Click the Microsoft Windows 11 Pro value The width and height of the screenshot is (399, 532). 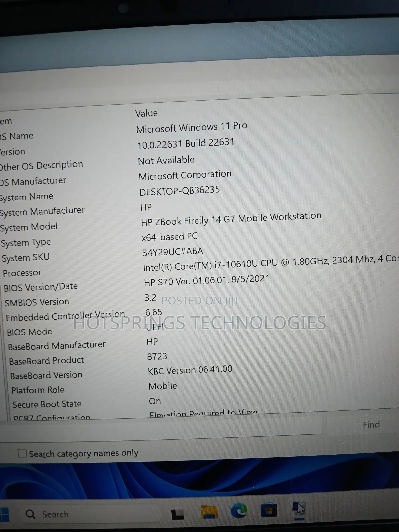(x=192, y=127)
